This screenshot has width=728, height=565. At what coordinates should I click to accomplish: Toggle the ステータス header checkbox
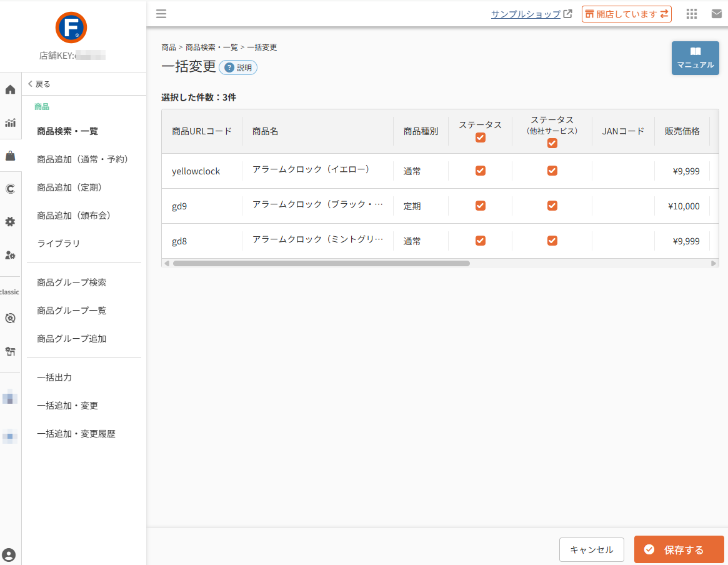[481, 138]
